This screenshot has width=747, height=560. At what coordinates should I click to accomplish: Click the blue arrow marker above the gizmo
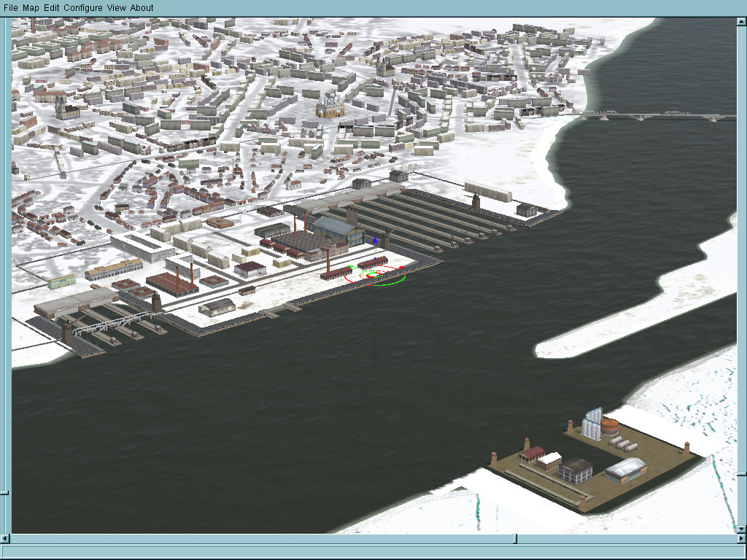point(375,241)
